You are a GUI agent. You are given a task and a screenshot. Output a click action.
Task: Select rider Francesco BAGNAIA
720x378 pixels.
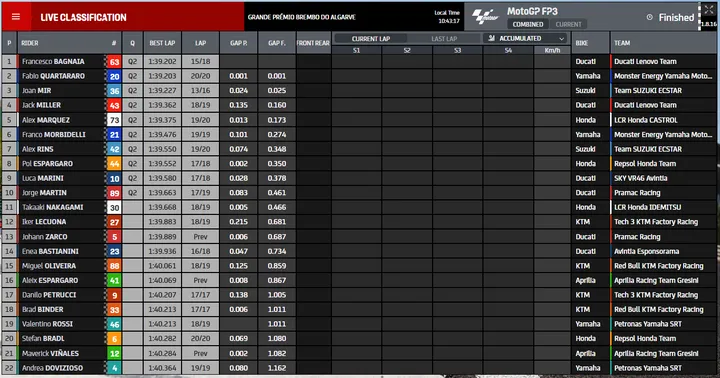(x=53, y=62)
